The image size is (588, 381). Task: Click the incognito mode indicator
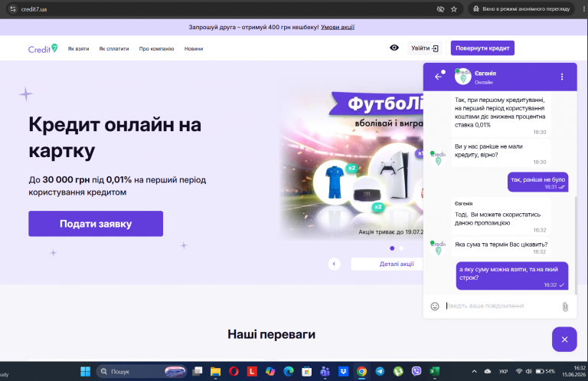click(x=521, y=9)
